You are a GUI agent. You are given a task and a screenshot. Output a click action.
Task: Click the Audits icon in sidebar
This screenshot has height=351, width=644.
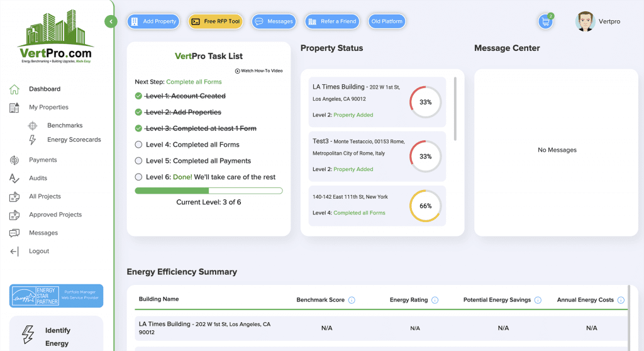(14, 179)
